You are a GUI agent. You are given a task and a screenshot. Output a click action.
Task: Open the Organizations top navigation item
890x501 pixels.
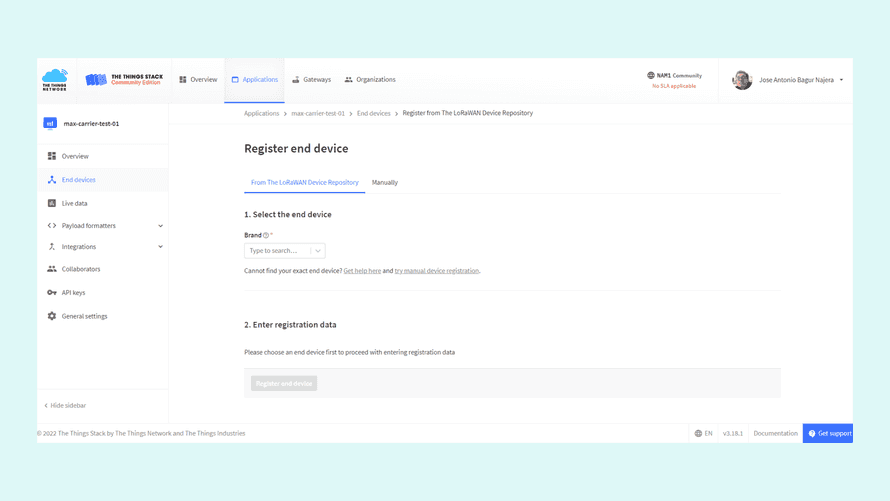pos(370,80)
